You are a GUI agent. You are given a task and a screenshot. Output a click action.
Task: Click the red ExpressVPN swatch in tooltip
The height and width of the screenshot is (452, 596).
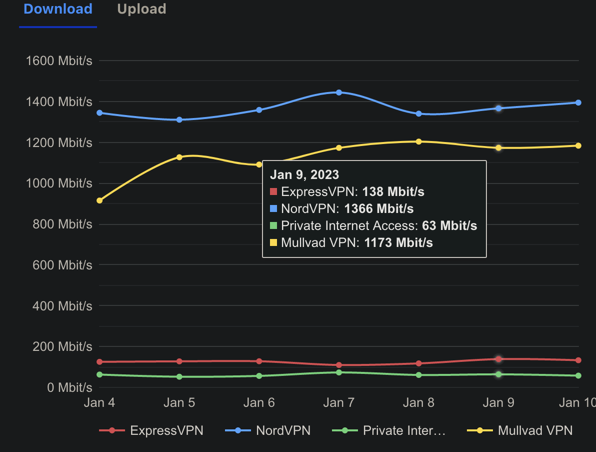click(273, 191)
